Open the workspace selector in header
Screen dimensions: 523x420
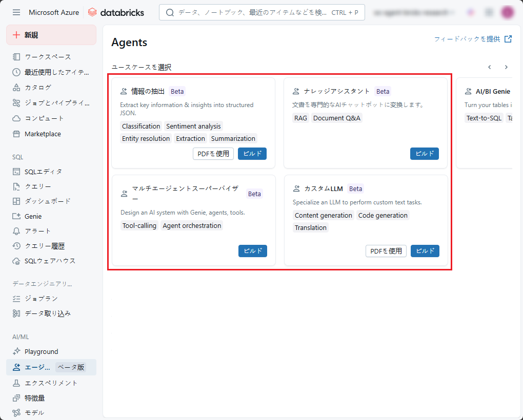[414, 12]
